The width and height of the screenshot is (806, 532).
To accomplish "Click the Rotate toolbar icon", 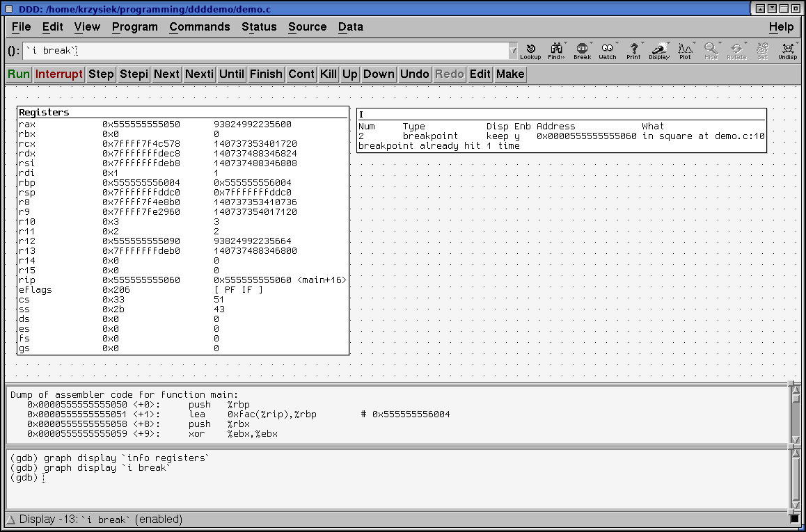I will point(736,51).
